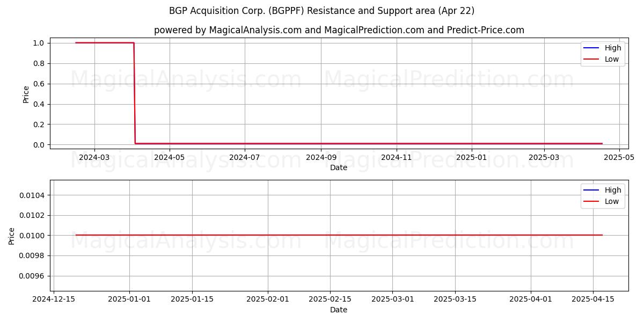Click the bottom chart x-axis date '2025-03-15'
The height and width of the screenshot is (322, 644).
click(455, 299)
